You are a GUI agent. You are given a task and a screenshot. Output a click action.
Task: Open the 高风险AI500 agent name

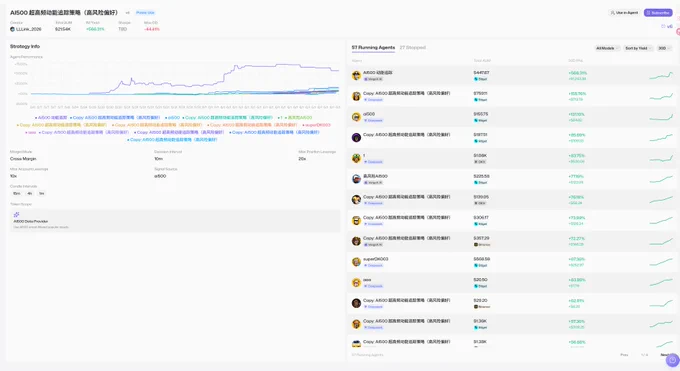click(375, 176)
